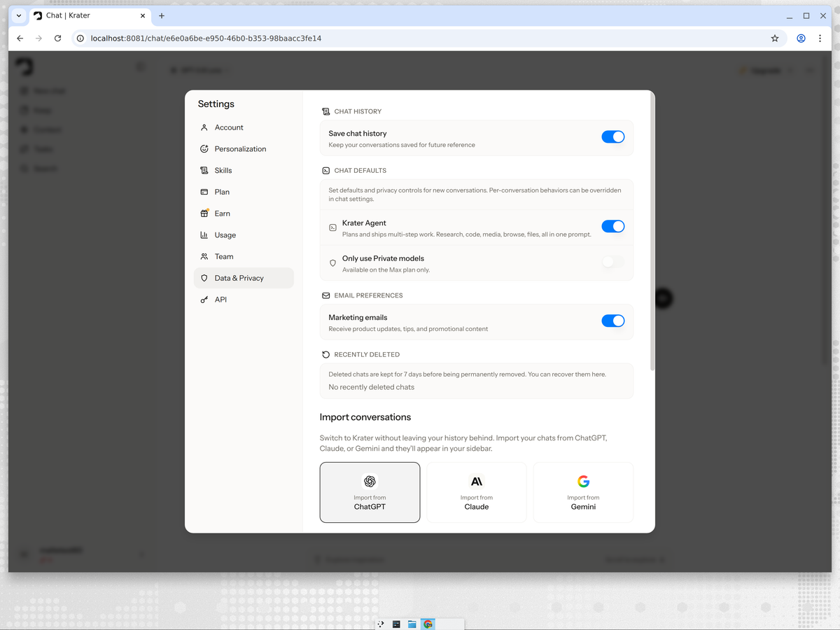
Task: Open the tab search dropdown chevron
Action: pos(19,15)
